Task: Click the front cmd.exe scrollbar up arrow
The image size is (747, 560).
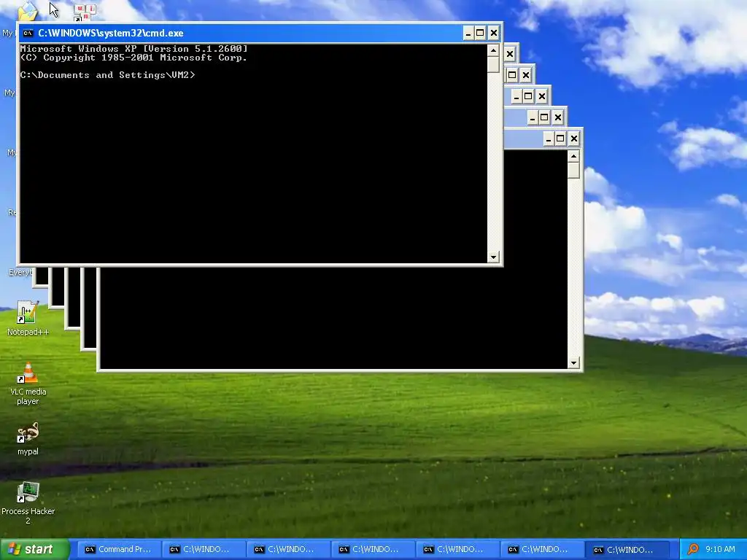Action: pyautogui.click(x=493, y=50)
